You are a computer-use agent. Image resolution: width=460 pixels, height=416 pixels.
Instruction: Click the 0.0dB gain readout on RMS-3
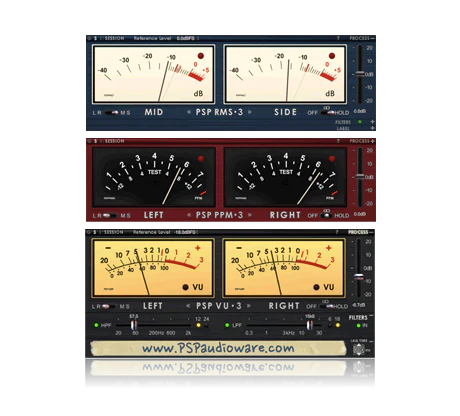point(360,111)
